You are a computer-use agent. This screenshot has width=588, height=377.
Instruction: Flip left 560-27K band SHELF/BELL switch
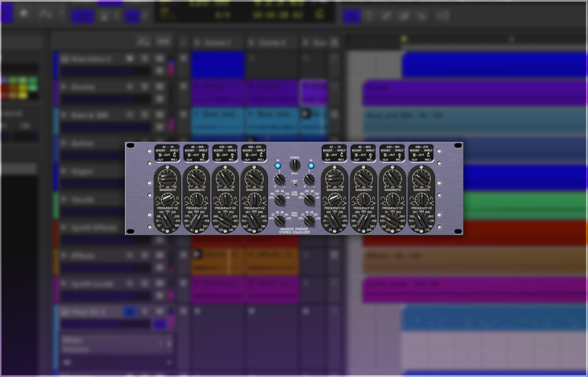pos(261,155)
